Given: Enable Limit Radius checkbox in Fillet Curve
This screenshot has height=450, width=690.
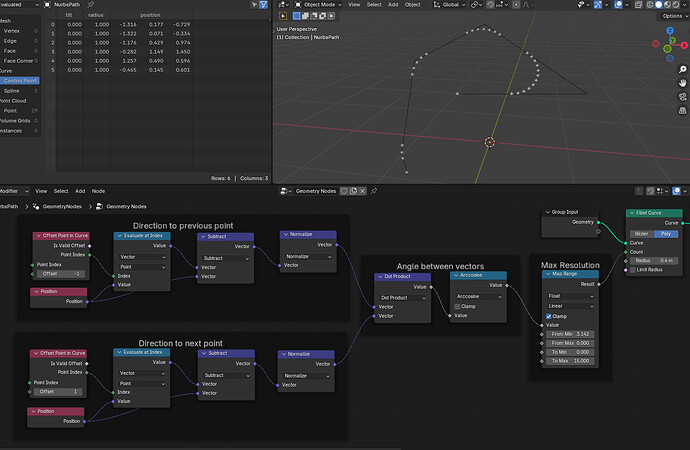Looking at the screenshot, I should [x=633, y=270].
